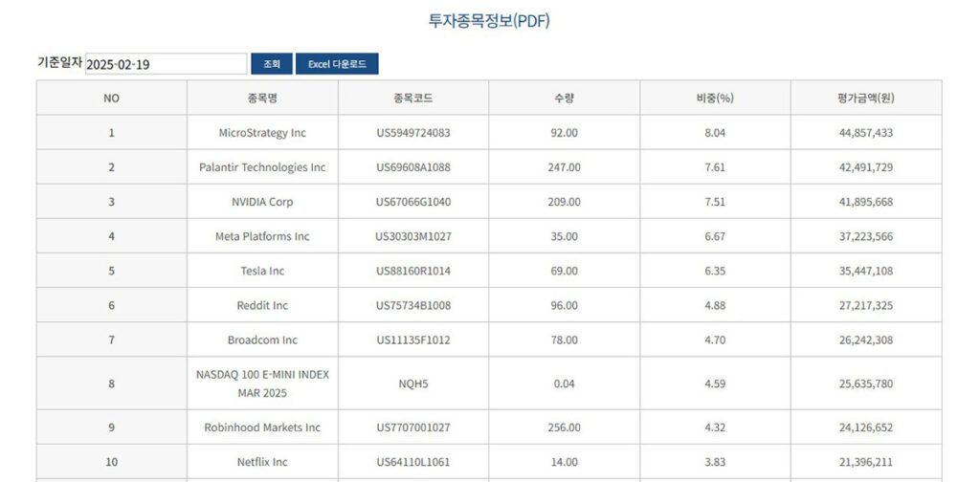The height and width of the screenshot is (482, 980).
Task: Click the 평가금액(원) column header
Action: 866,98
